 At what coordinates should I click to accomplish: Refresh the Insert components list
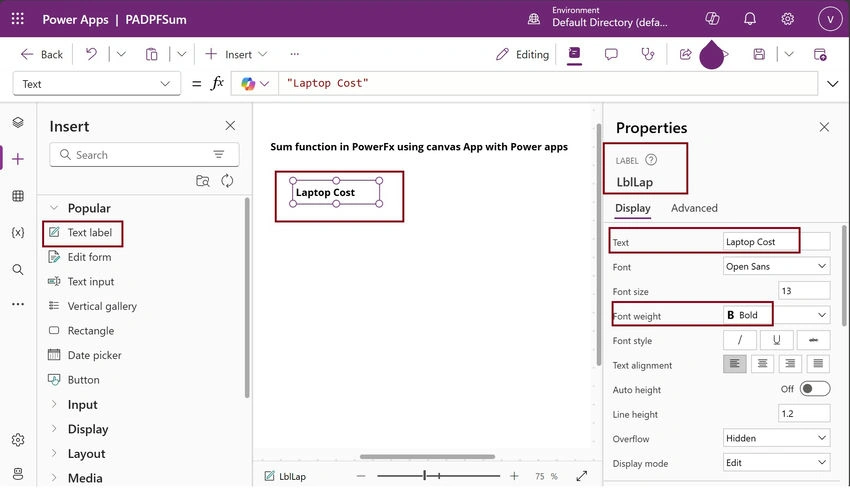click(227, 181)
